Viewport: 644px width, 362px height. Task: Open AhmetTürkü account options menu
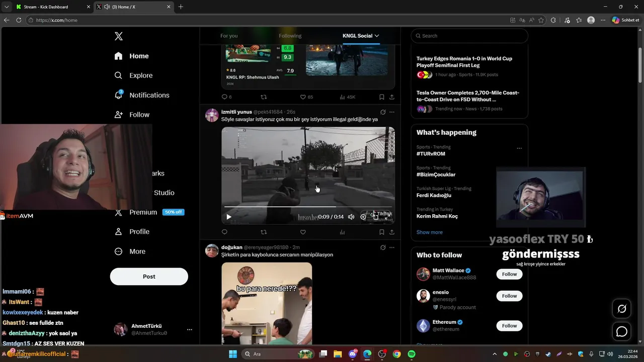point(190,330)
